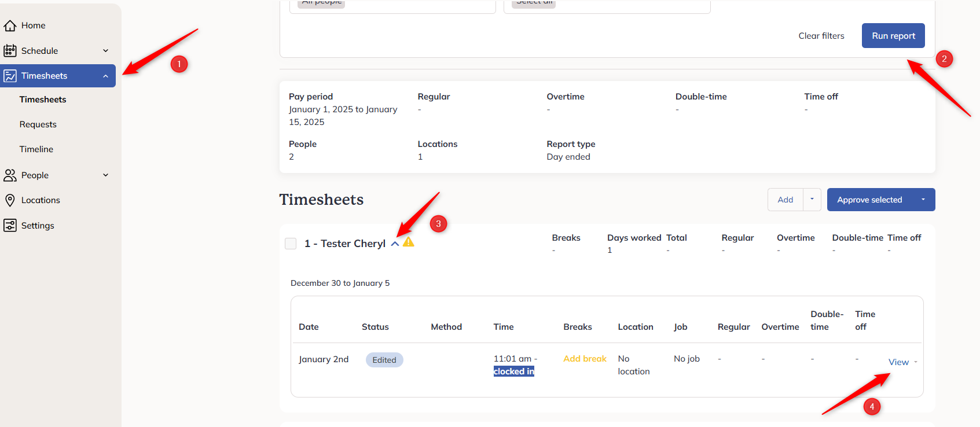Click the Timesheets chart icon in sidebar
The width and height of the screenshot is (980, 427).
10,76
